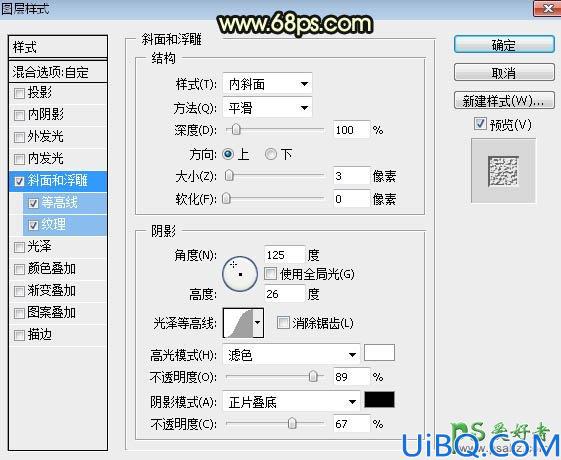Viewport: 561px width, 460px height.
Task: Click the 大小 value field 3
Action: (x=351, y=176)
